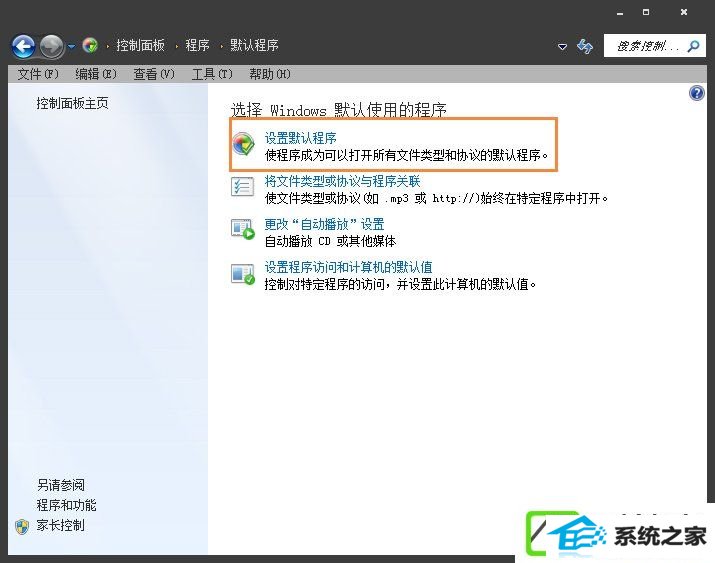Select 控制面板 in the breadcrumb path
Viewport: 715px width, 563px height.
140,45
